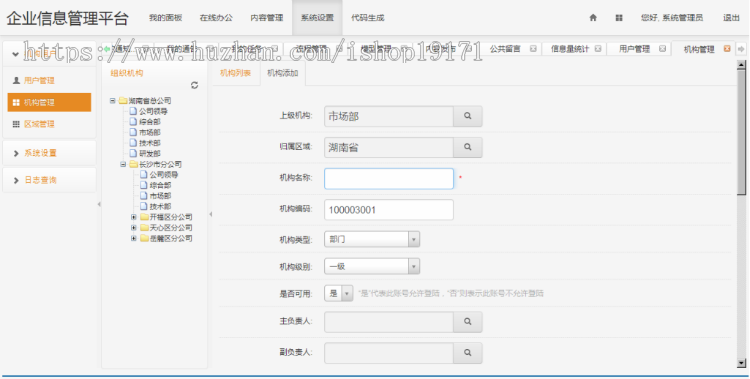Select 天心区分公司 in the tree

[x=171, y=228]
